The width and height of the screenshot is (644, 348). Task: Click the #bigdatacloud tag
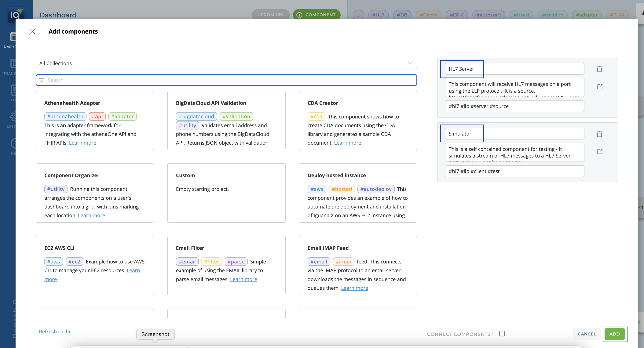point(196,116)
